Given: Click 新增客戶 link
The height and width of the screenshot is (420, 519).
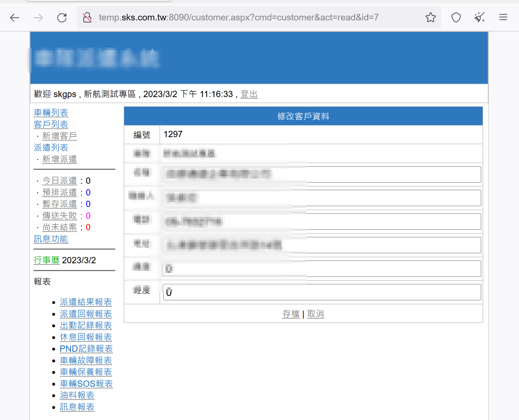Looking at the screenshot, I should click(x=59, y=136).
